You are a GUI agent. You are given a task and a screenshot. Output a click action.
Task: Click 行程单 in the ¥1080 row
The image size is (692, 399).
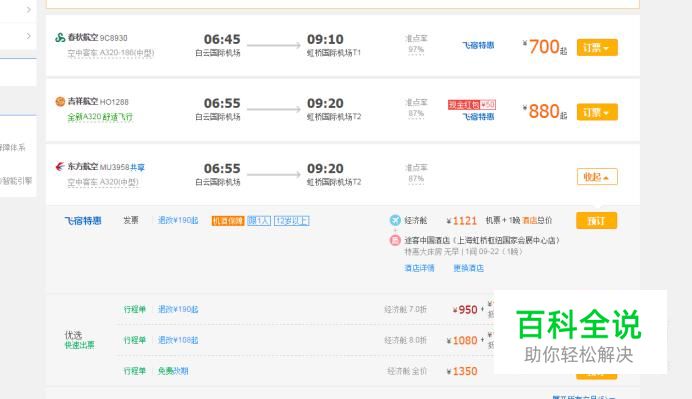point(135,340)
